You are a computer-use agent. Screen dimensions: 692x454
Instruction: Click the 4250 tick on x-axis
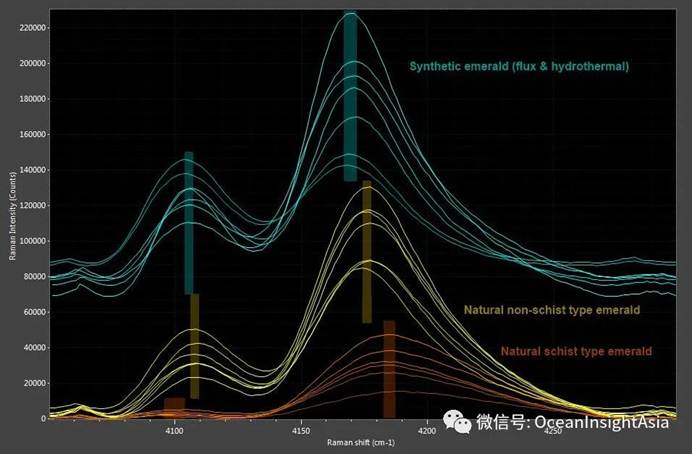553,430
